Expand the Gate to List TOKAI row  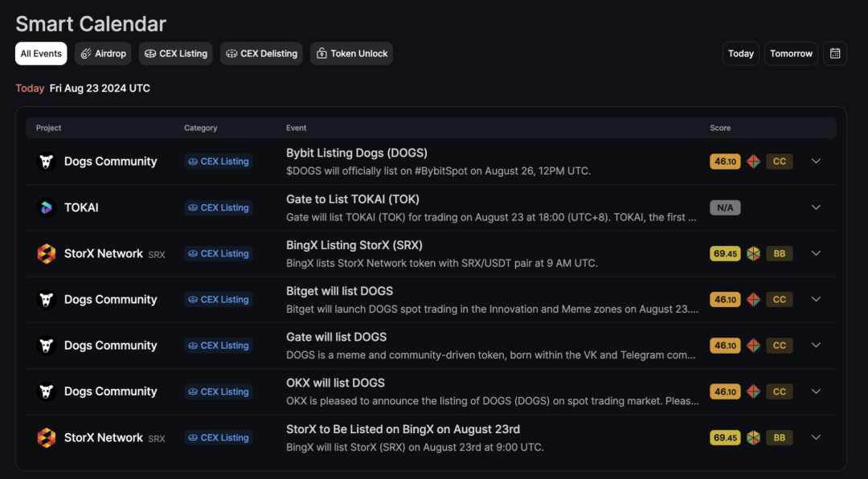816,207
